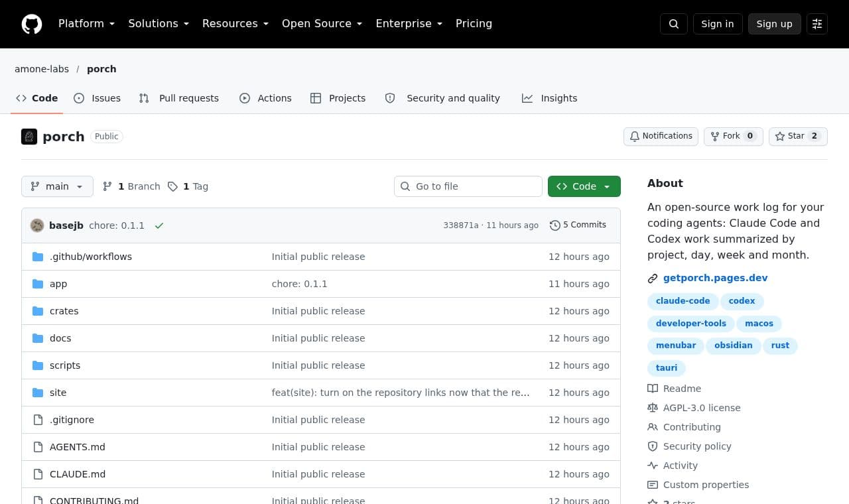
Task: Click the Go to file search field
Action: point(468,186)
